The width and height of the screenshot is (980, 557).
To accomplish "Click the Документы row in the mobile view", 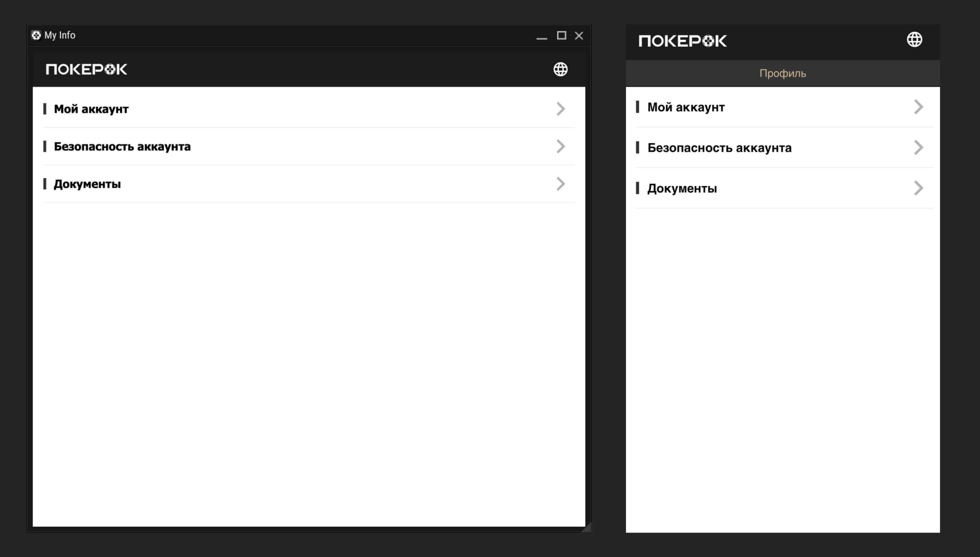I will (x=682, y=188).
